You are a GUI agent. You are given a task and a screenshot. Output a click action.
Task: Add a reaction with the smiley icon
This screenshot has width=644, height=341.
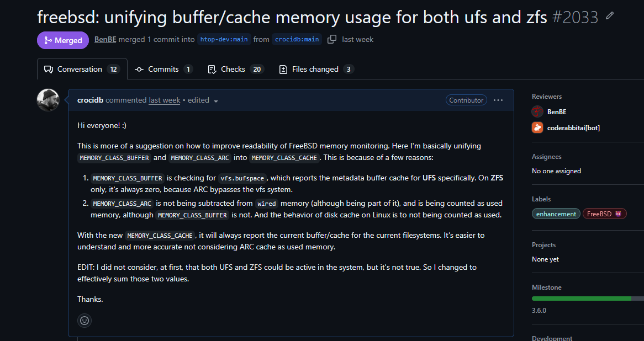click(85, 321)
